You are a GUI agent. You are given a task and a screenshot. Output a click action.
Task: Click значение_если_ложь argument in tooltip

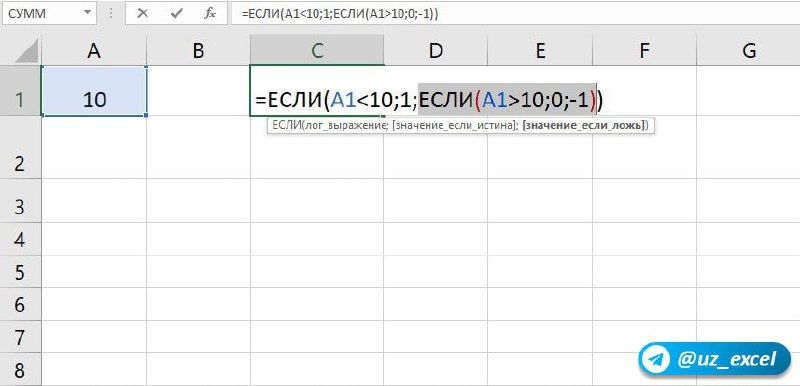(x=584, y=125)
